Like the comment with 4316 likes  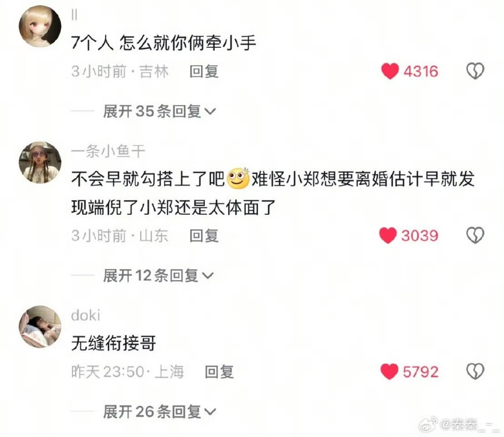pyautogui.click(x=390, y=71)
